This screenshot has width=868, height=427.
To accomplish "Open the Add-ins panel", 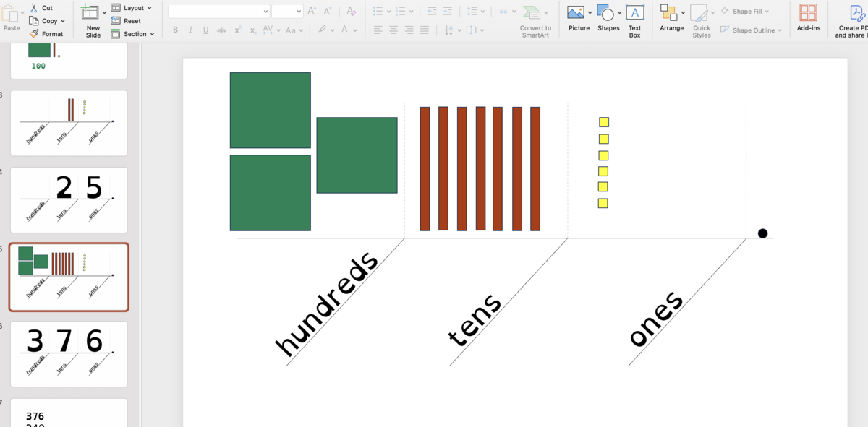I will pyautogui.click(x=808, y=18).
